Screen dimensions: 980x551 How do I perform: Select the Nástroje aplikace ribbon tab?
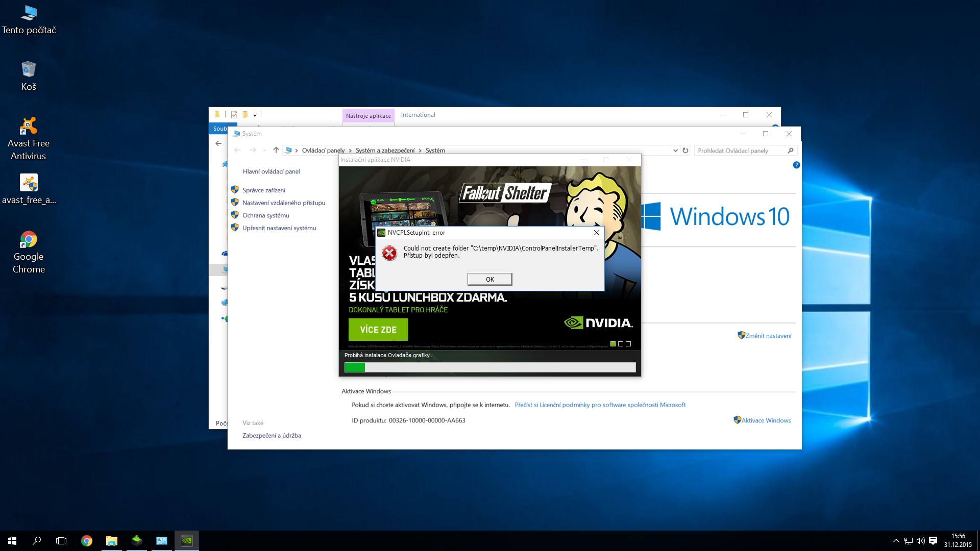[x=368, y=115]
